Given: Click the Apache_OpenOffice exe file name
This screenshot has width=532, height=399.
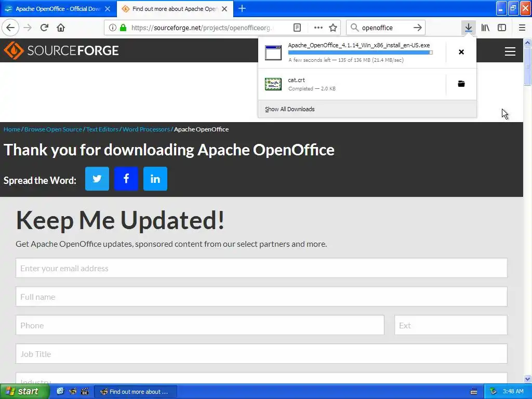Looking at the screenshot, I should tap(359, 45).
